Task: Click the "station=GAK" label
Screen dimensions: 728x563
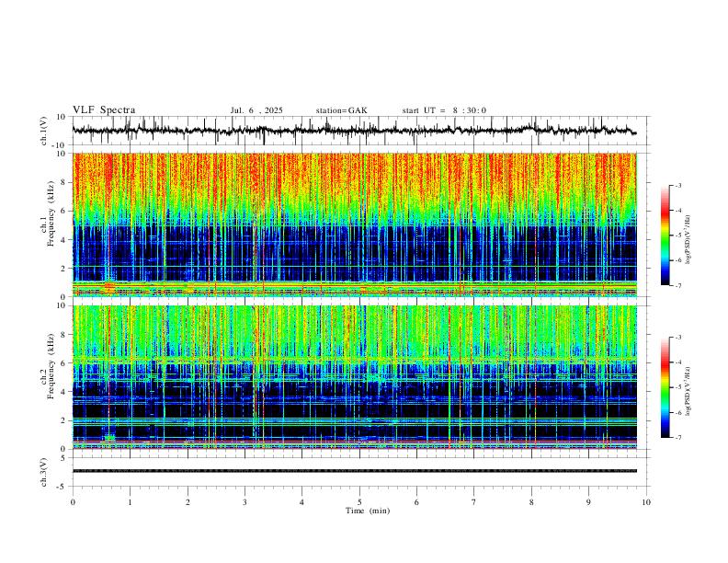Action: pyautogui.click(x=341, y=110)
